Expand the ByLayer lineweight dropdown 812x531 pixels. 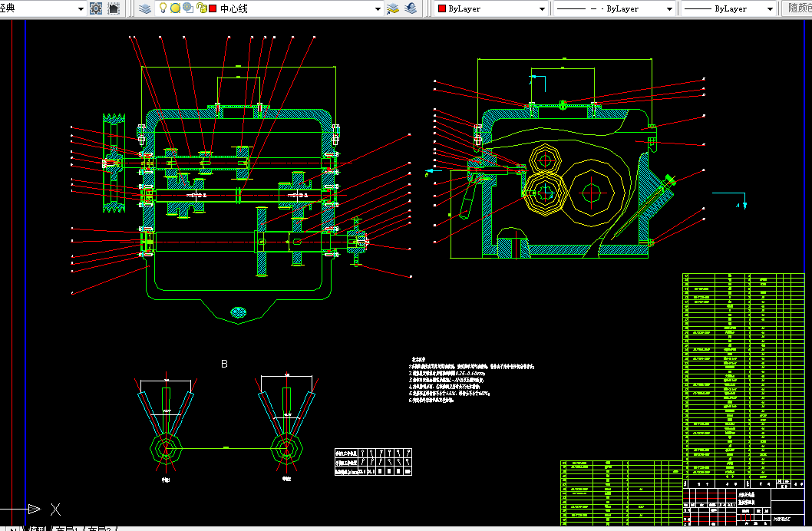tap(770, 9)
